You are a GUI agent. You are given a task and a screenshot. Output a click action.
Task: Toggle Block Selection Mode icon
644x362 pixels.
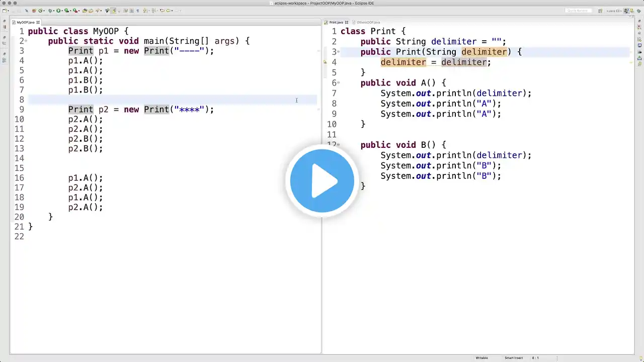click(x=132, y=11)
